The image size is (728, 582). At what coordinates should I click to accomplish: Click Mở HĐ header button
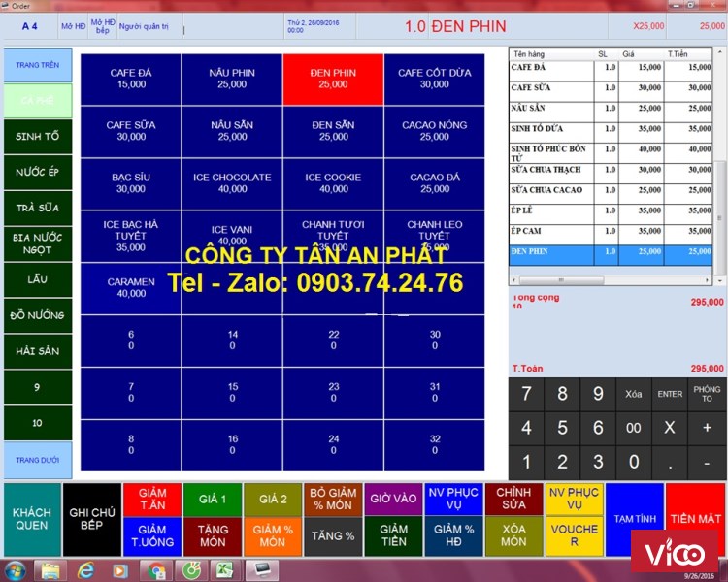(74, 26)
